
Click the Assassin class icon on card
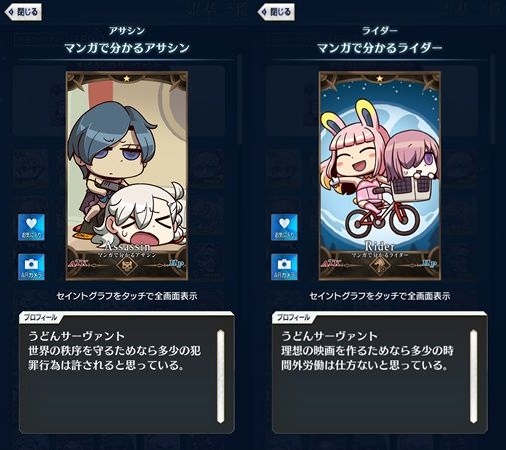[127, 266]
